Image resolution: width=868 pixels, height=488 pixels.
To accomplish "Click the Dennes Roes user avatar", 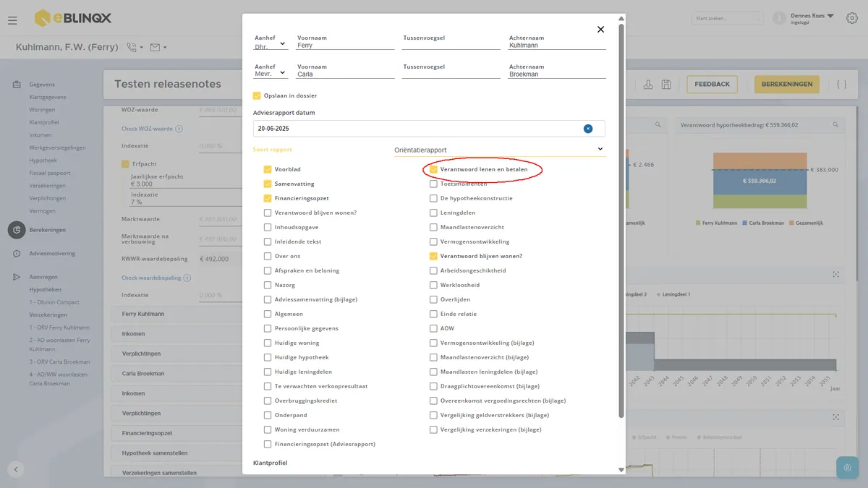I will tap(779, 18).
